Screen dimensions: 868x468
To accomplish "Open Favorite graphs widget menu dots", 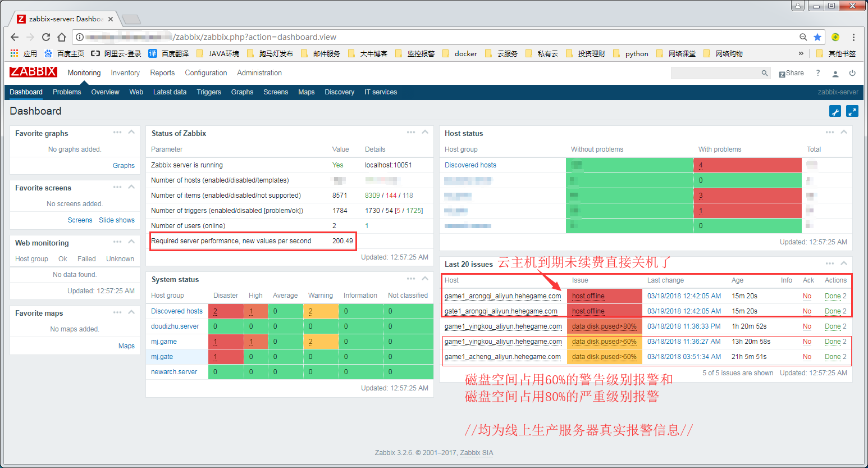I will (x=117, y=133).
